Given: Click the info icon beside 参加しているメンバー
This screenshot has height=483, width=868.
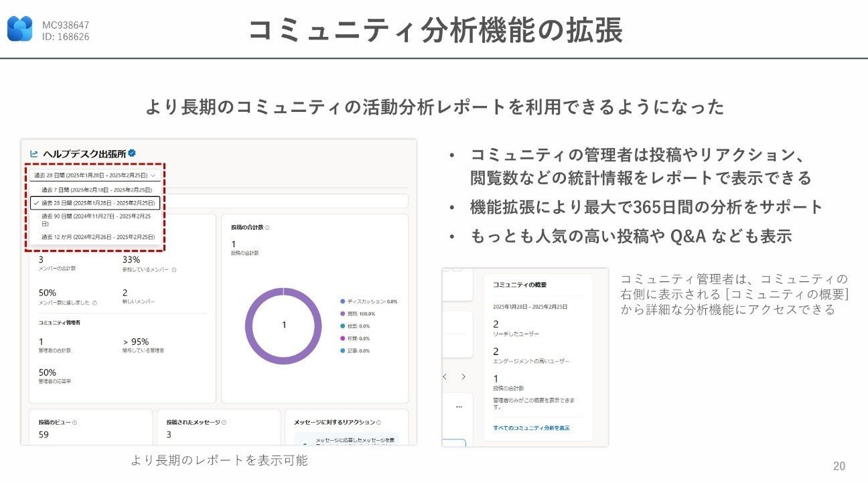Looking at the screenshot, I should [x=173, y=271].
